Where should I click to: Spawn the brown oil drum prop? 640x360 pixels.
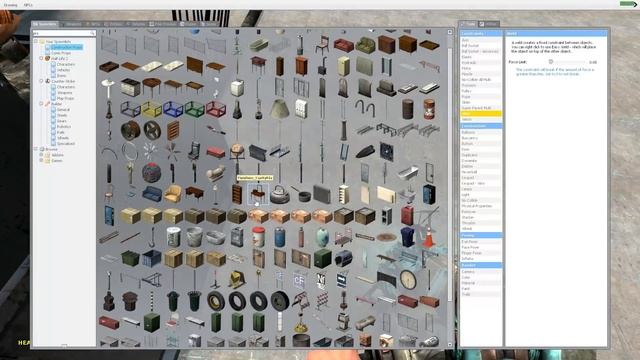407,109
